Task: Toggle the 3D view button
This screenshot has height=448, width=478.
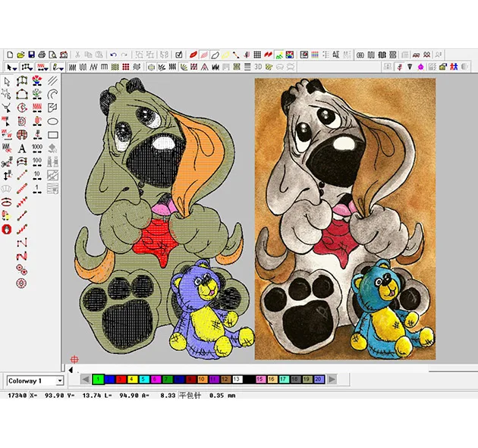Action: tap(258, 67)
